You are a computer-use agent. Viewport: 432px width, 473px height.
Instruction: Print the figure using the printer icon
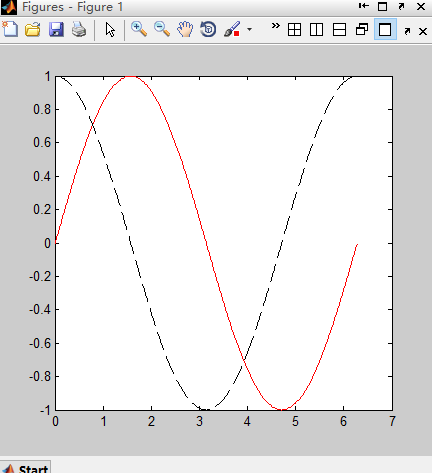point(79,30)
